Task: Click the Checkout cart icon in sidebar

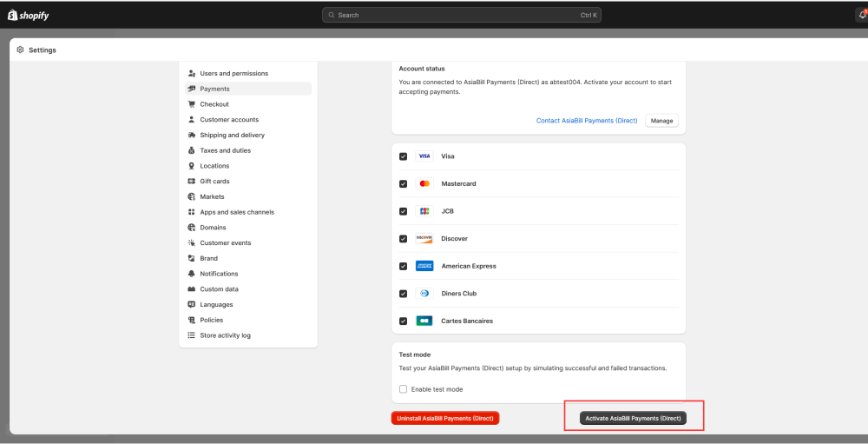Action: pos(192,104)
